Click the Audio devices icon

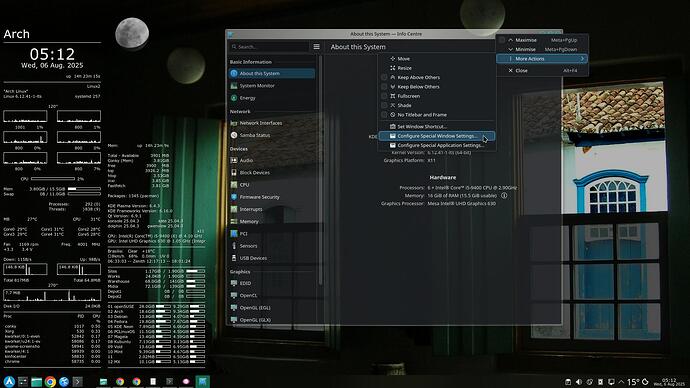tap(234, 161)
